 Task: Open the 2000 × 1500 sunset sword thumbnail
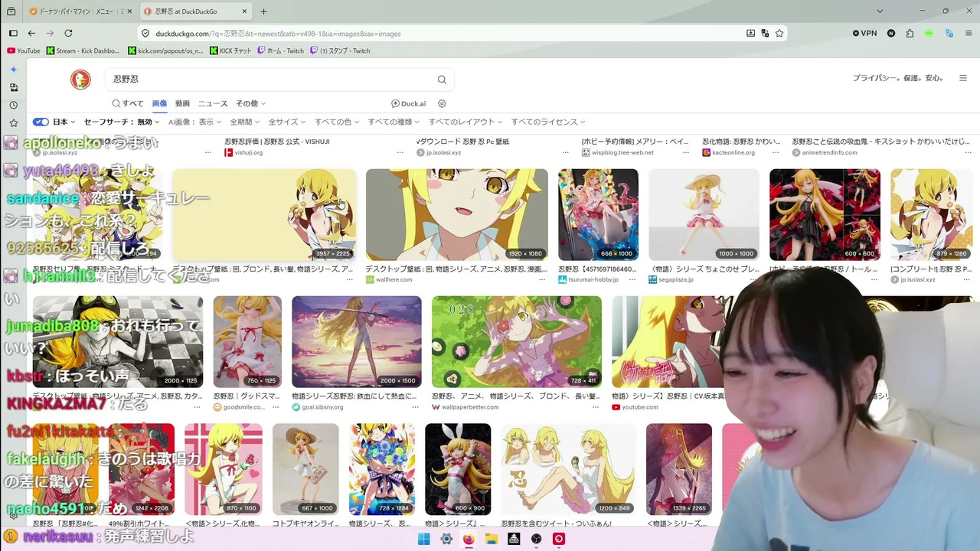(356, 342)
